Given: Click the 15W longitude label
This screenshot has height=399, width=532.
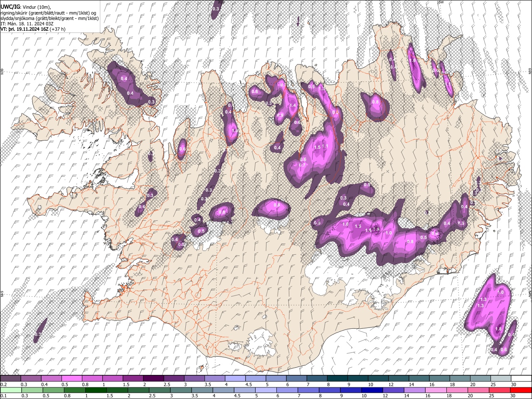Looking at the screenshot, I should (x=440, y=2).
